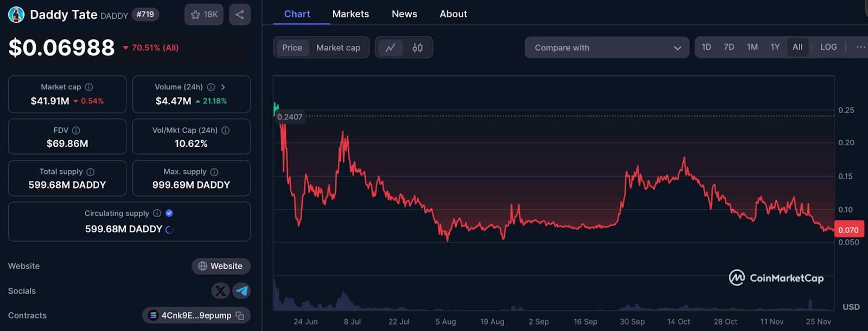
Task: Select the Market cap toggle option
Action: pyautogui.click(x=338, y=48)
